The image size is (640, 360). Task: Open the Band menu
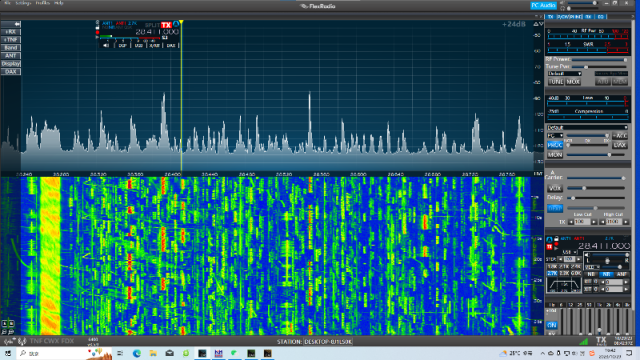11,48
